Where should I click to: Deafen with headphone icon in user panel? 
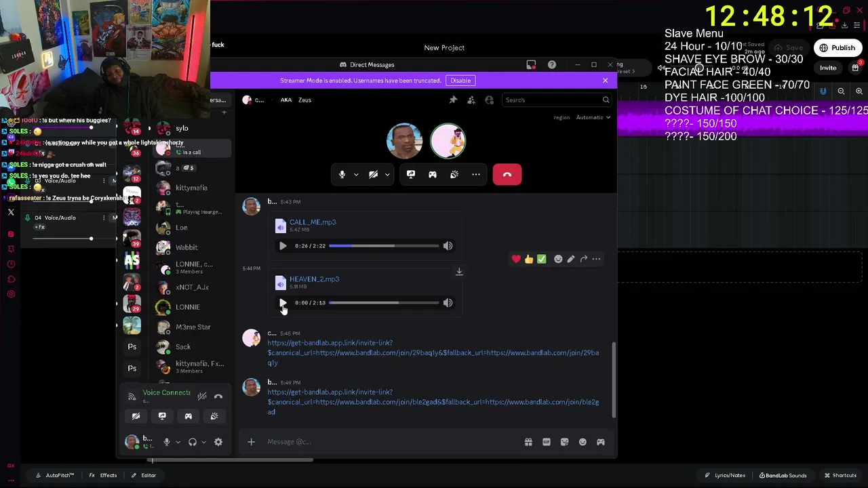click(x=193, y=442)
